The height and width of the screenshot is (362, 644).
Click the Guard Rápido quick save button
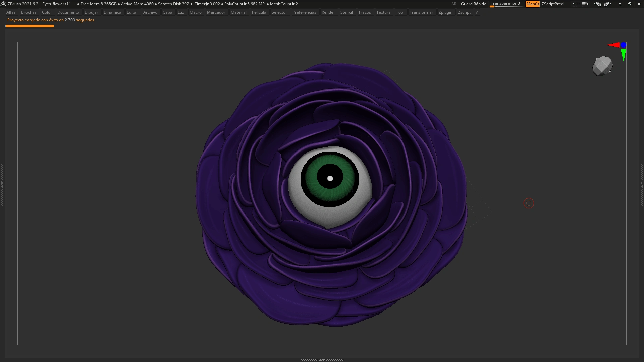click(474, 4)
